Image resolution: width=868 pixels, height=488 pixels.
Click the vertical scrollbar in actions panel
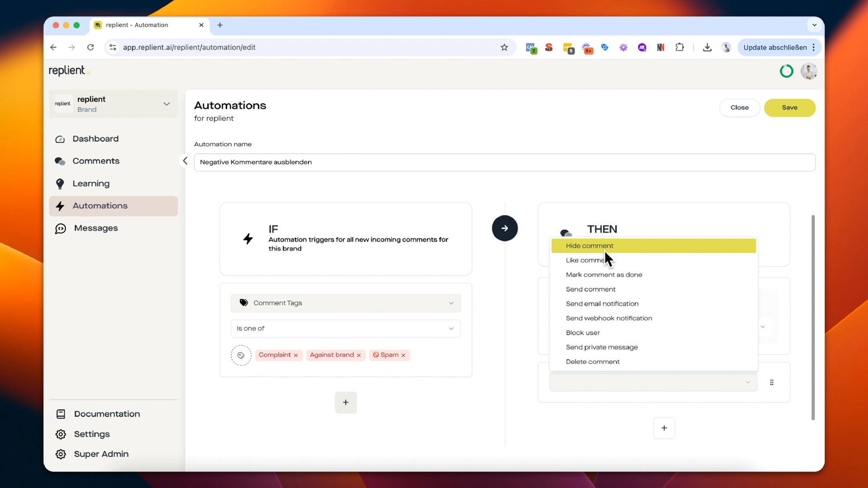coord(813,317)
